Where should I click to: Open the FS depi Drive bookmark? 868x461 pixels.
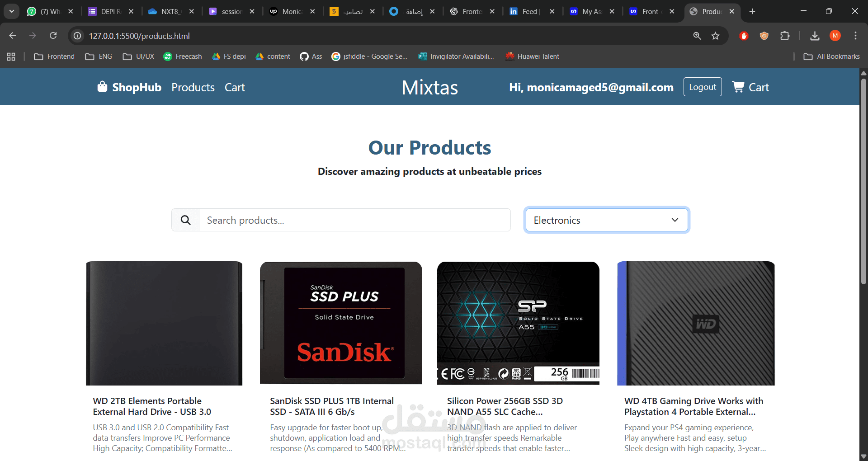click(x=229, y=56)
